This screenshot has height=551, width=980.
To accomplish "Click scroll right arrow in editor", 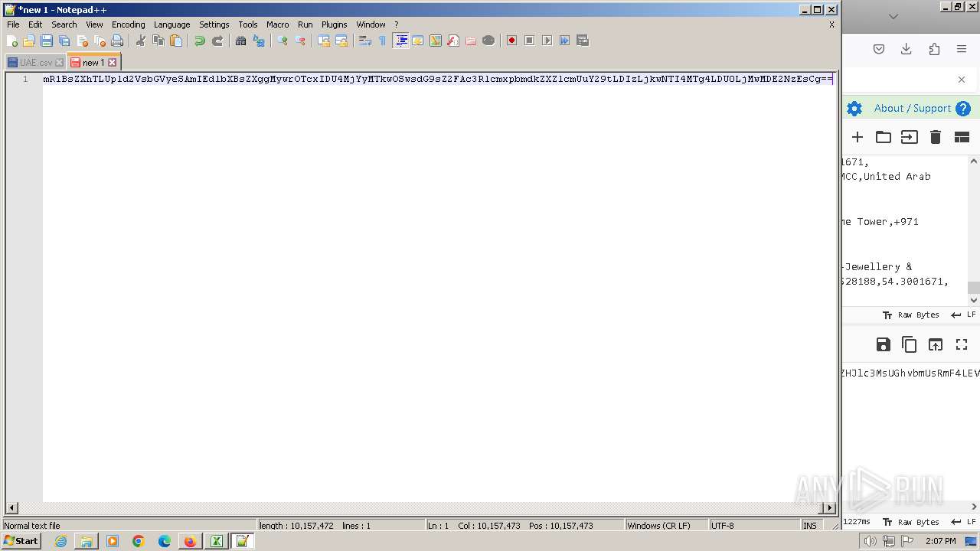I will (829, 507).
